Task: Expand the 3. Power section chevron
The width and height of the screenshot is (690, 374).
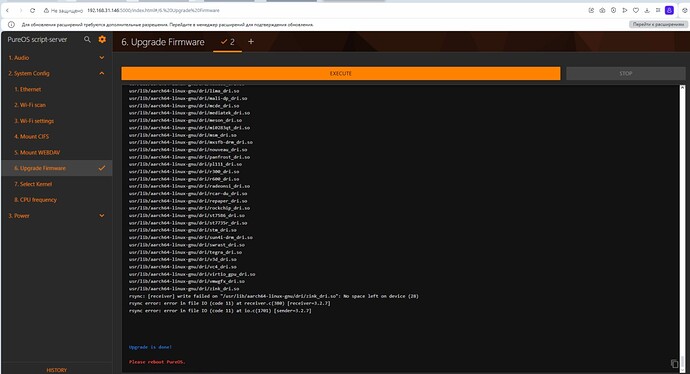Action: pyautogui.click(x=102, y=216)
